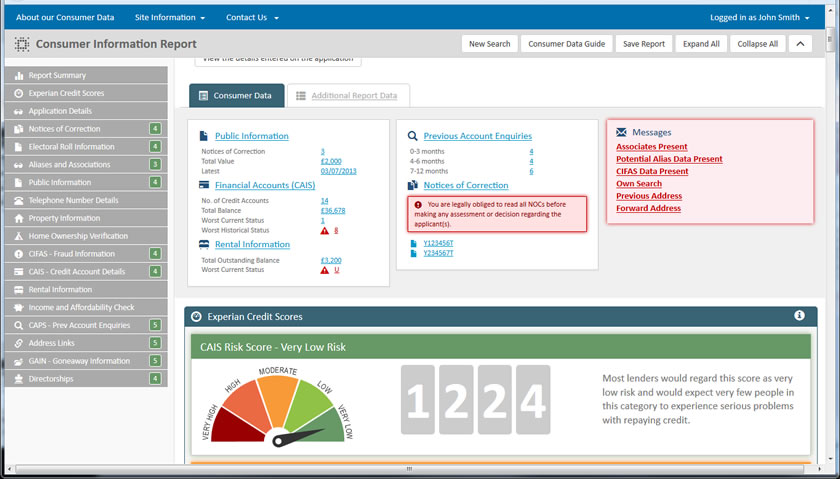The height and width of the screenshot is (479, 840).
Task: Select Application Details in sidebar
Action: tap(86, 111)
